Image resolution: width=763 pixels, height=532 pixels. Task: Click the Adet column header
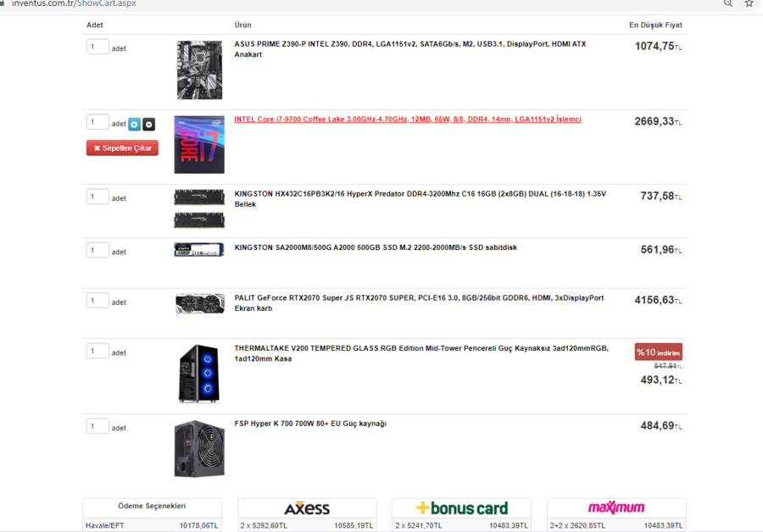pos(95,25)
